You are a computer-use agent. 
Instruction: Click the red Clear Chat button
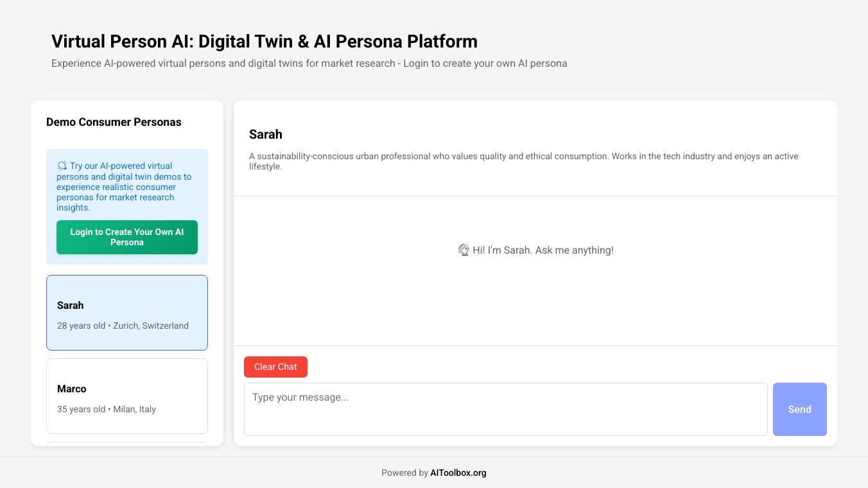pyautogui.click(x=275, y=367)
